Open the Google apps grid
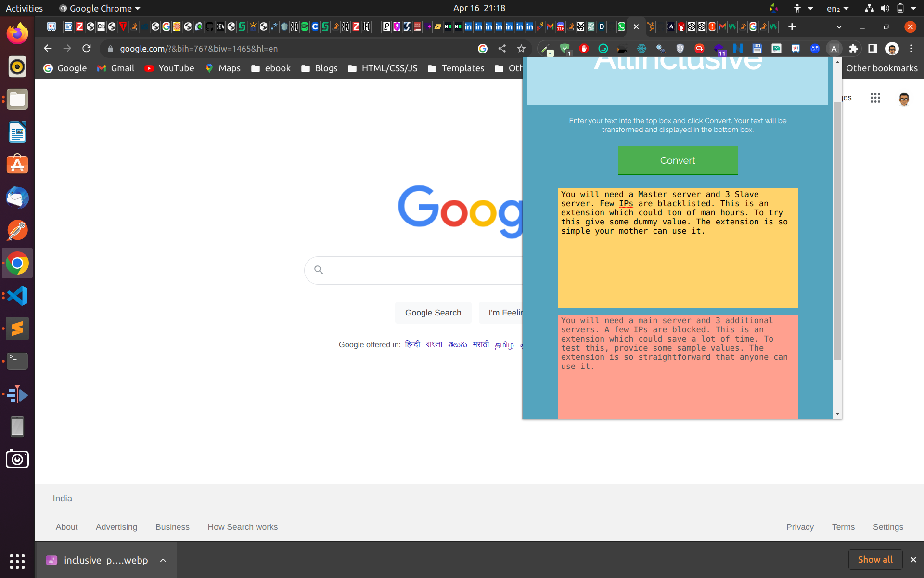This screenshot has width=924, height=578. (875, 98)
